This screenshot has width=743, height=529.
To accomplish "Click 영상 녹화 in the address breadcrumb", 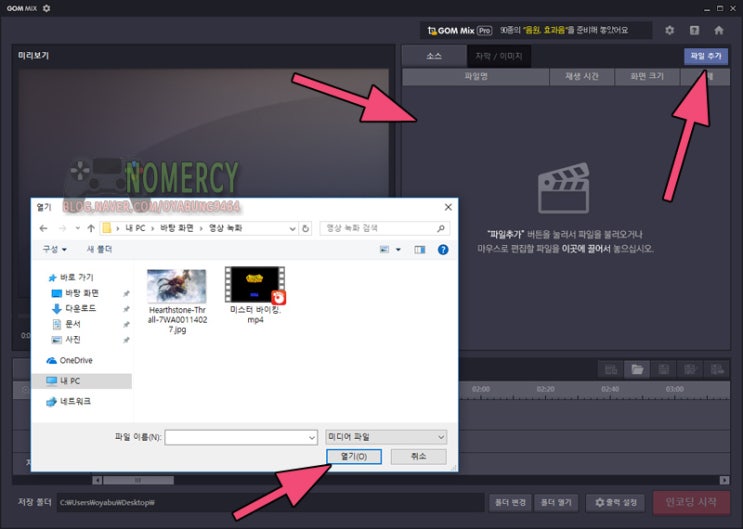I will pos(226,228).
